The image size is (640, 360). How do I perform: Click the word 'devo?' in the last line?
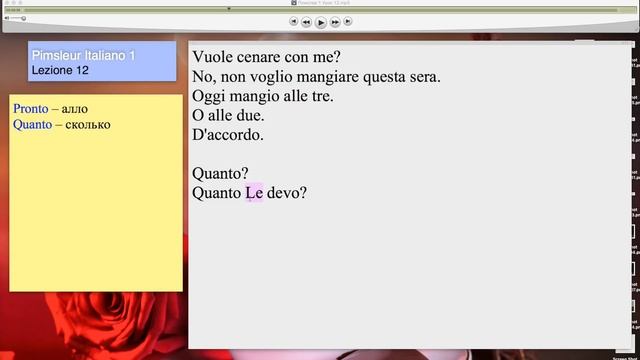pyautogui.click(x=287, y=193)
